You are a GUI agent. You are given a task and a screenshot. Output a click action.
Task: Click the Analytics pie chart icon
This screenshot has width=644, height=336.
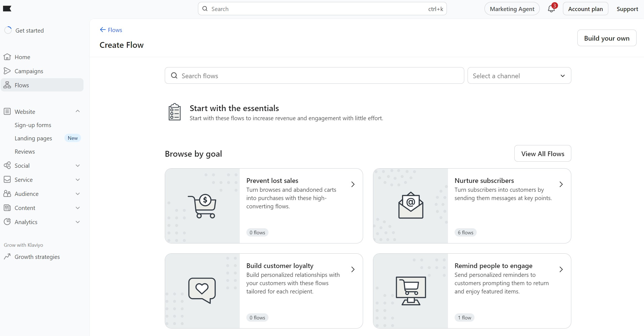point(7,222)
